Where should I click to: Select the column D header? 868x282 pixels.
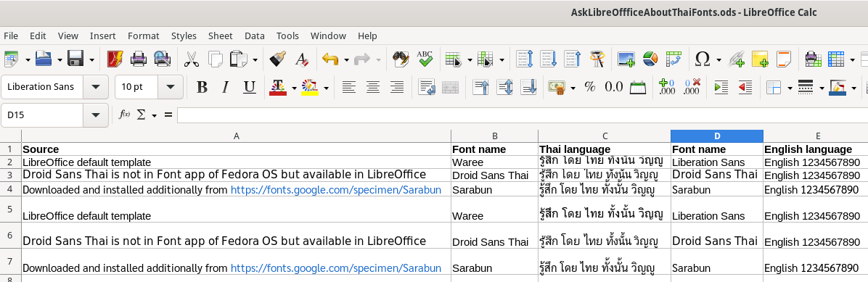(x=717, y=136)
